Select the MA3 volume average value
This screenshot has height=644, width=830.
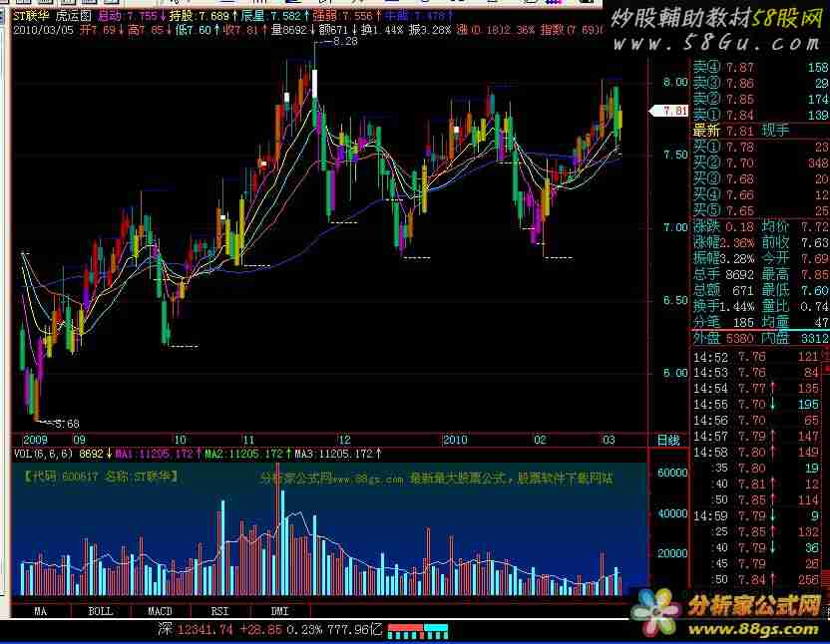click(338, 454)
